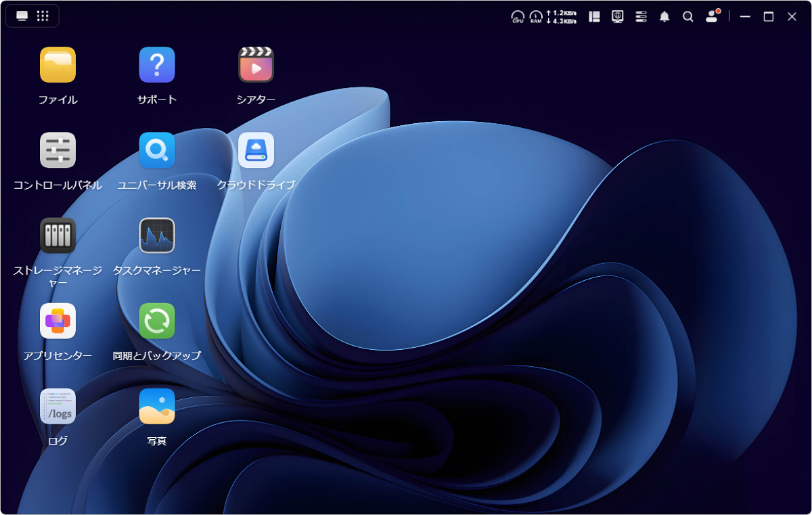Open notifications via the bell icon
The height and width of the screenshot is (515, 812).
click(664, 17)
